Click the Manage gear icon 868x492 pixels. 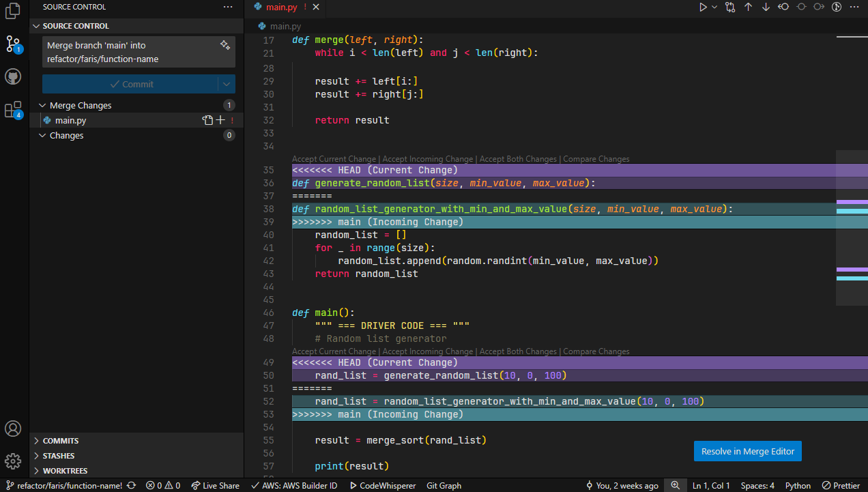point(13,461)
